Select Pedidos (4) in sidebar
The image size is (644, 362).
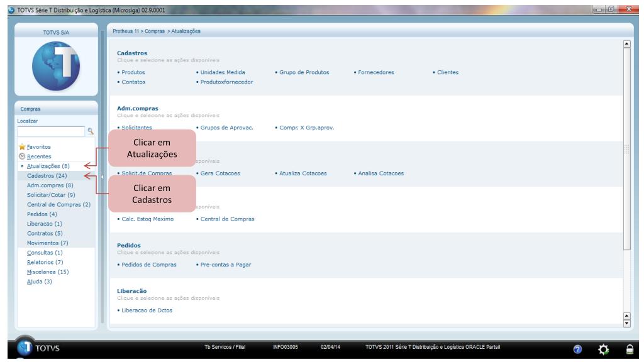[x=42, y=214]
